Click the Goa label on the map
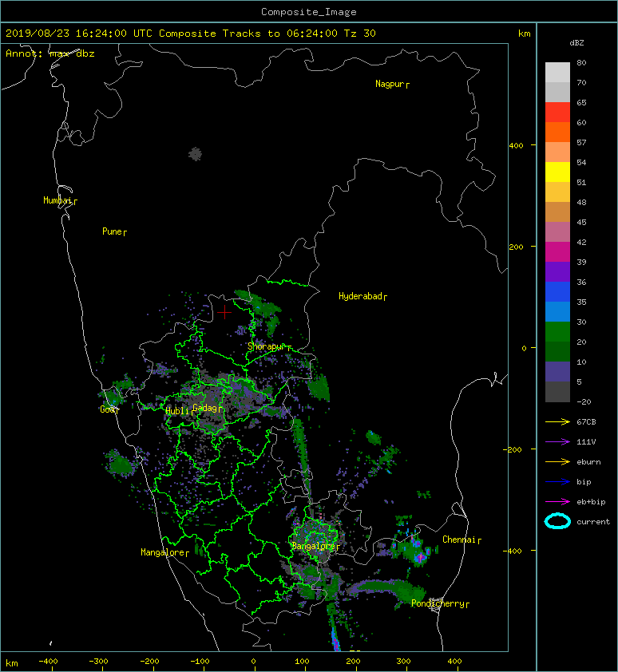Viewport: 618px width, 672px height. click(x=108, y=409)
